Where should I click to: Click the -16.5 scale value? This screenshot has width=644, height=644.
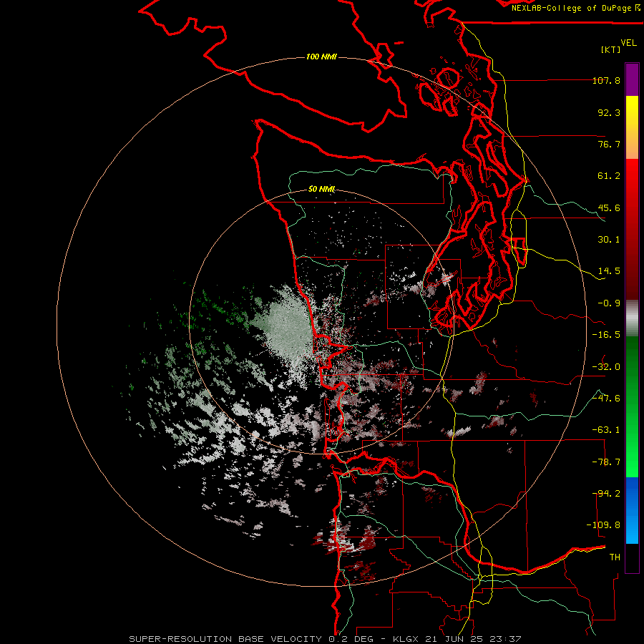click(x=606, y=335)
